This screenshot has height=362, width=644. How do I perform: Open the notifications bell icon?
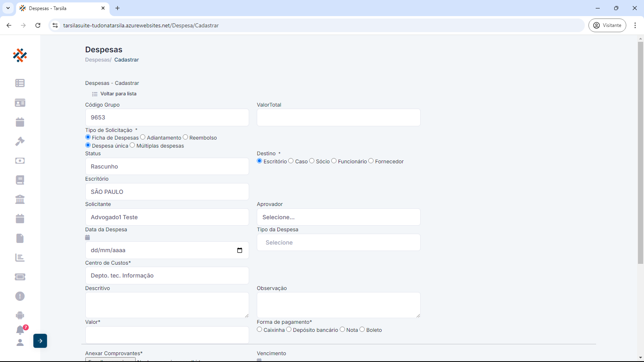(20, 330)
